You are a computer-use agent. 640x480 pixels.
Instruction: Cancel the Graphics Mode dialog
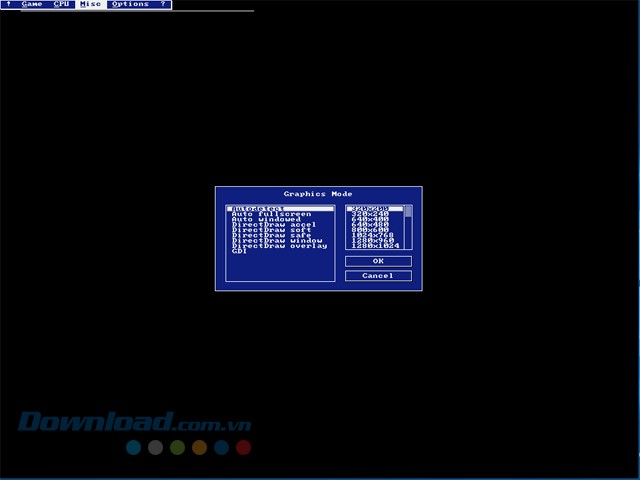(378, 276)
